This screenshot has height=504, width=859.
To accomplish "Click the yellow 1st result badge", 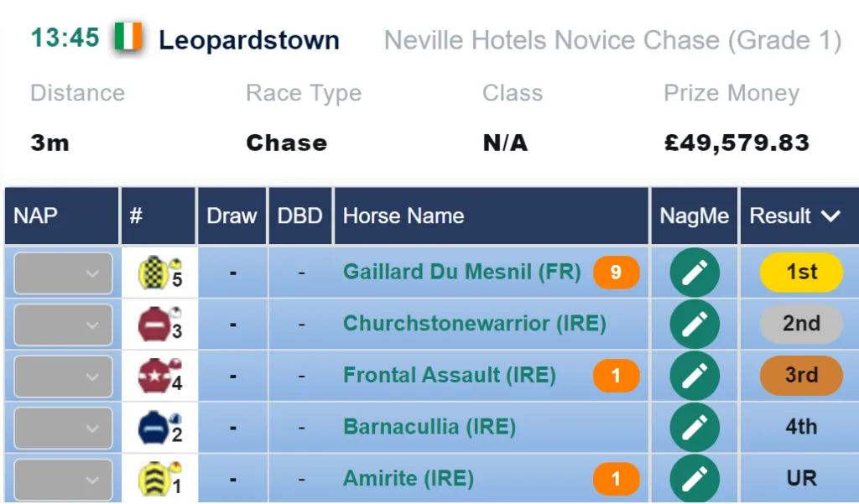I will [x=801, y=273].
